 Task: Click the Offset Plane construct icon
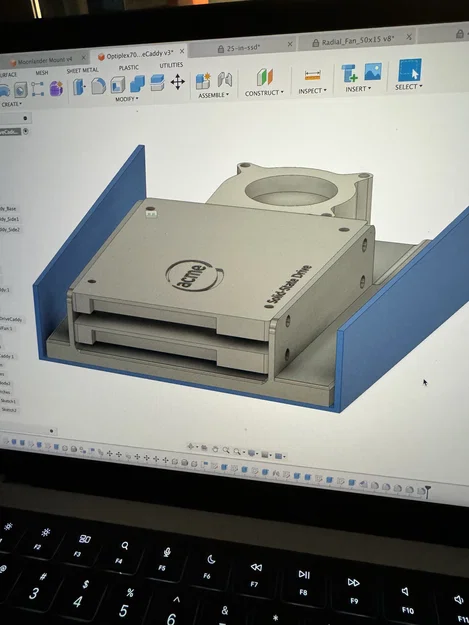pyautogui.click(x=265, y=77)
